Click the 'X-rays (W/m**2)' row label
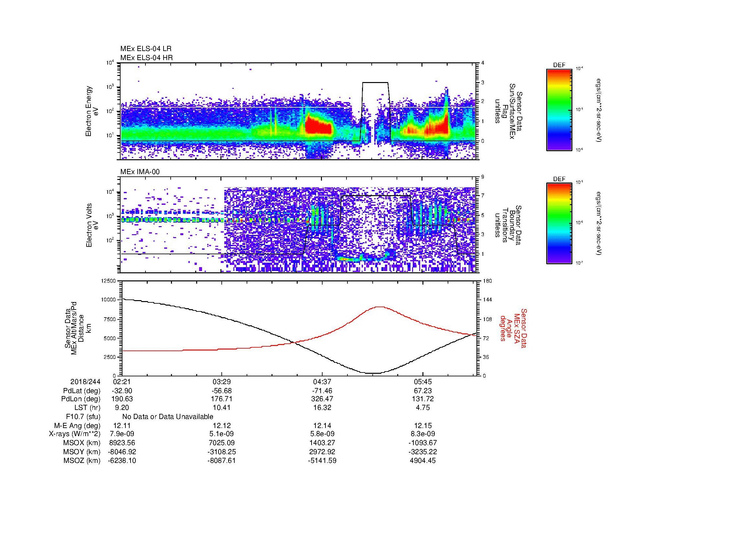The width and height of the screenshot is (756, 534). point(74,434)
